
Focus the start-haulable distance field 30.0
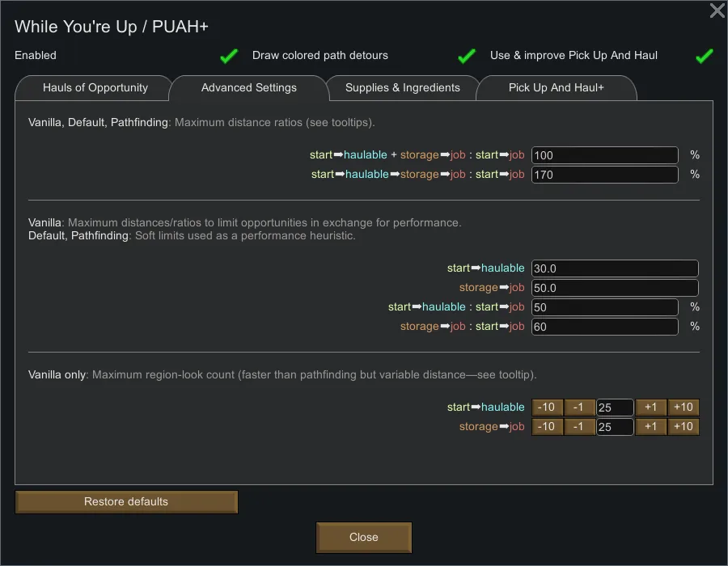615,268
